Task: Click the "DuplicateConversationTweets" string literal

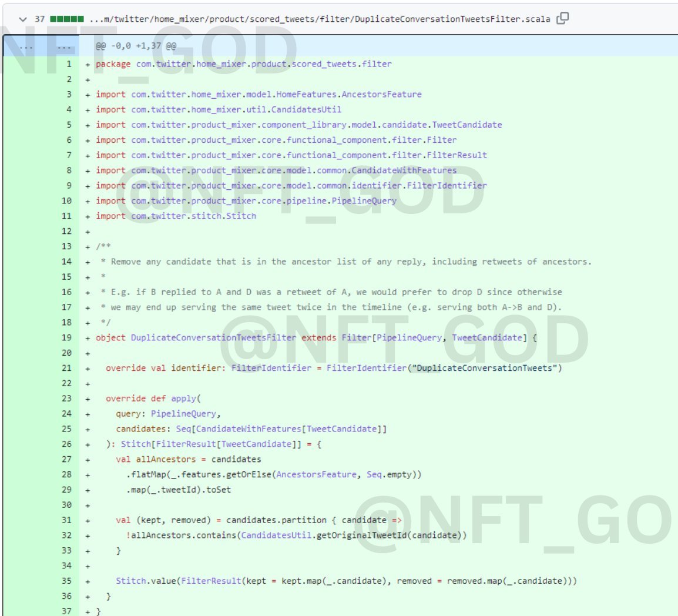Action: coord(485,368)
